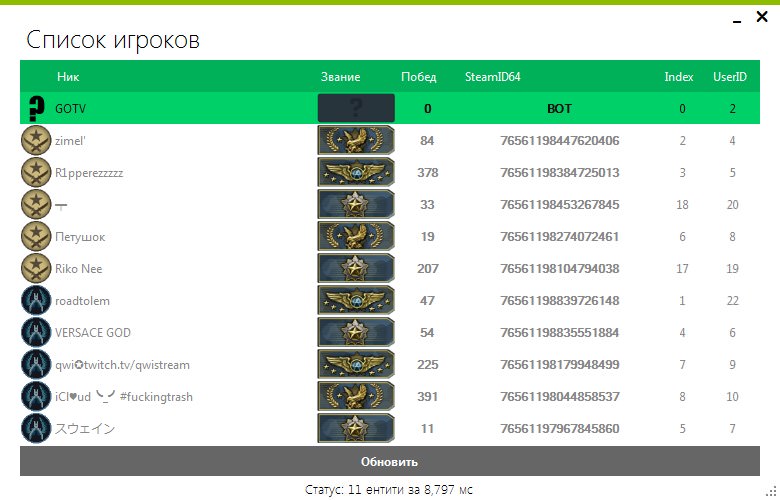
Task: Click the question mark icon beside GOTV
Action: pos(36,108)
